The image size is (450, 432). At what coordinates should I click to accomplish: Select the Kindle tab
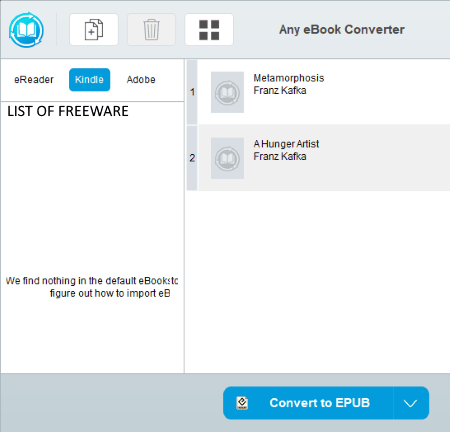[89, 80]
